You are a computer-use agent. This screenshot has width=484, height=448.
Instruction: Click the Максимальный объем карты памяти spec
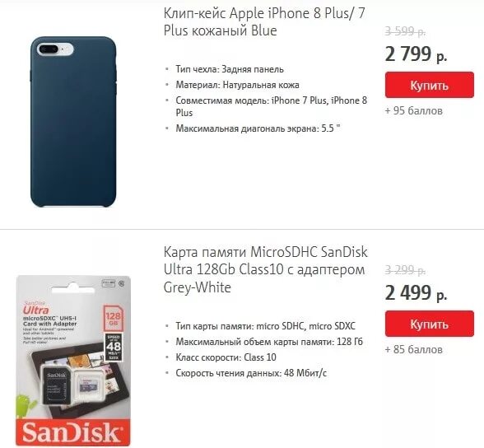pos(269,342)
